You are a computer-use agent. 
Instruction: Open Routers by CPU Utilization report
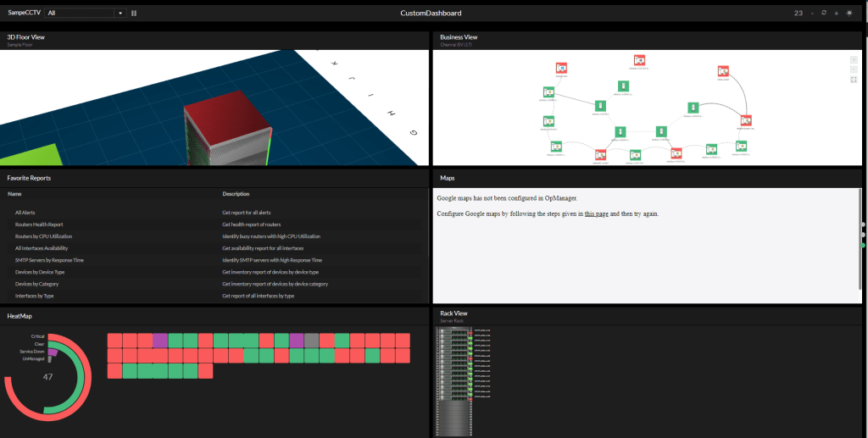click(x=43, y=236)
